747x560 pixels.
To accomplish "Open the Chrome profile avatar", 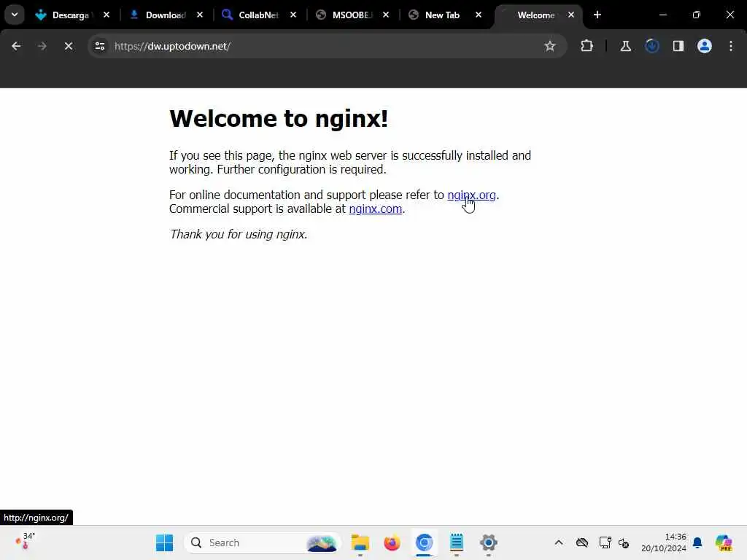I will tap(705, 46).
